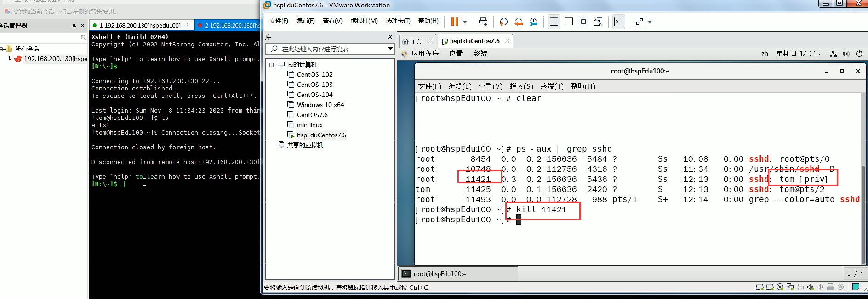Open the 终端 menu in CentOS panel
868x299 pixels.
(x=480, y=53)
